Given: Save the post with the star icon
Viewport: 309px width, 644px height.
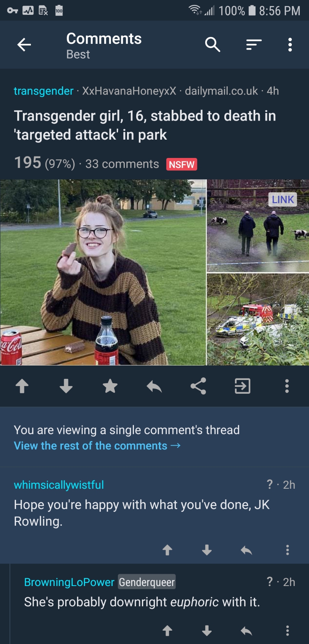Looking at the screenshot, I should [x=110, y=386].
